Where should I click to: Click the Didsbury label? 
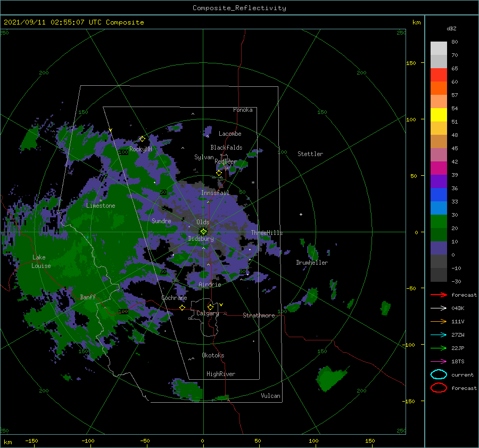tap(201, 239)
